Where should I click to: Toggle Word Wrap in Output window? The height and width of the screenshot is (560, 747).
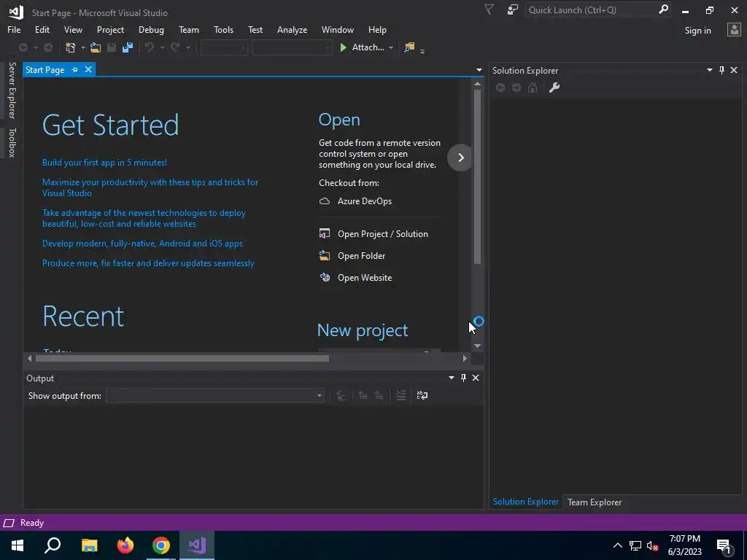point(422,395)
